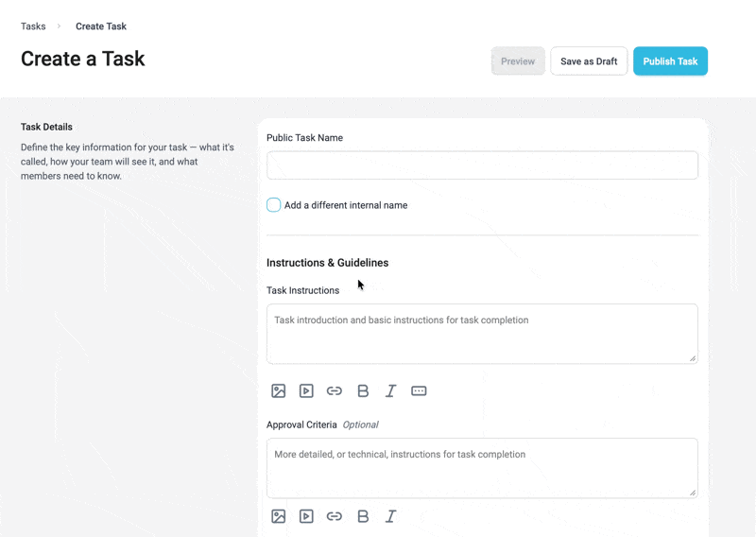
Task: Insert image in Task Instructions toolbar
Action: click(279, 390)
